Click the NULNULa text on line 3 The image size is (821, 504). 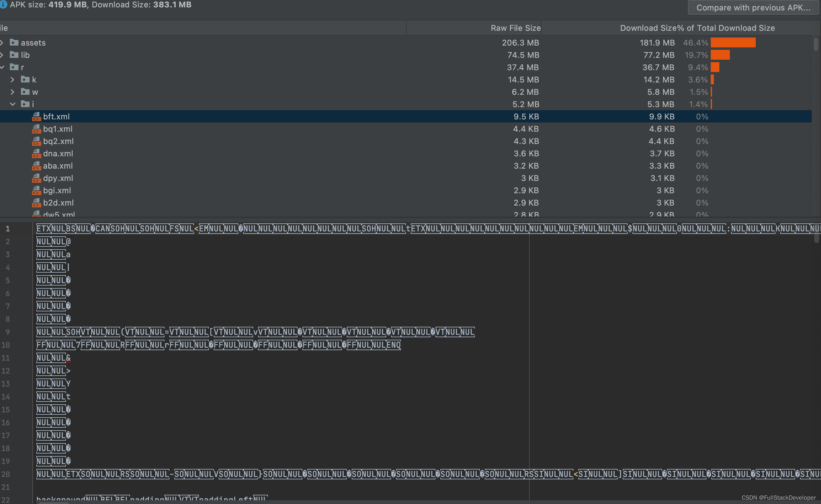coord(53,255)
